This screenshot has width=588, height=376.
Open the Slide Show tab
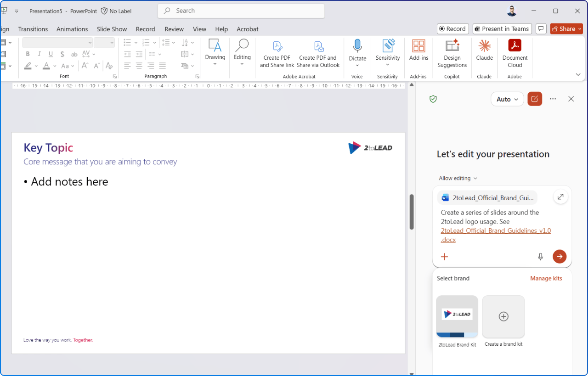coord(112,29)
